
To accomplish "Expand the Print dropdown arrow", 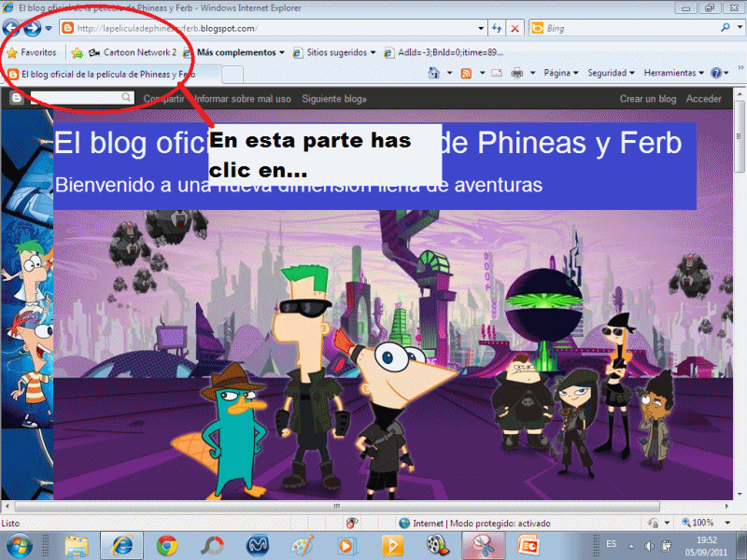I will 532,74.
